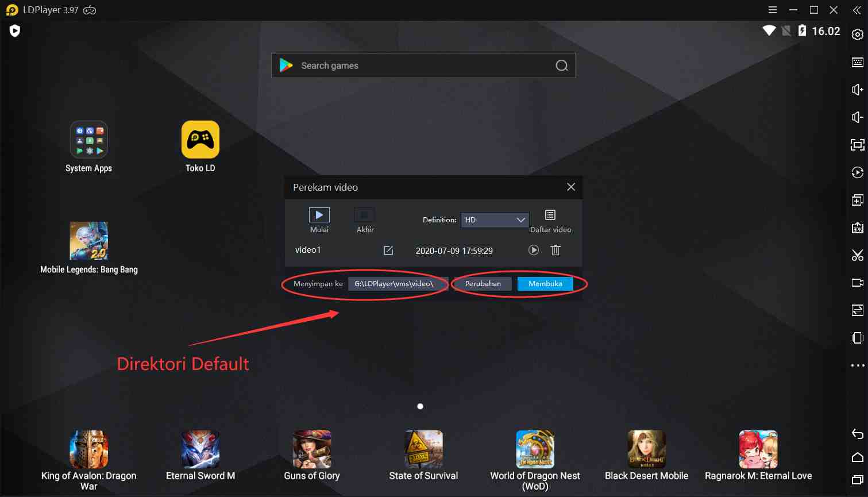Image resolution: width=868 pixels, height=497 pixels.
Task: Open keyboard mapping tool in sidebar
Action: click(x=857, y=62)
